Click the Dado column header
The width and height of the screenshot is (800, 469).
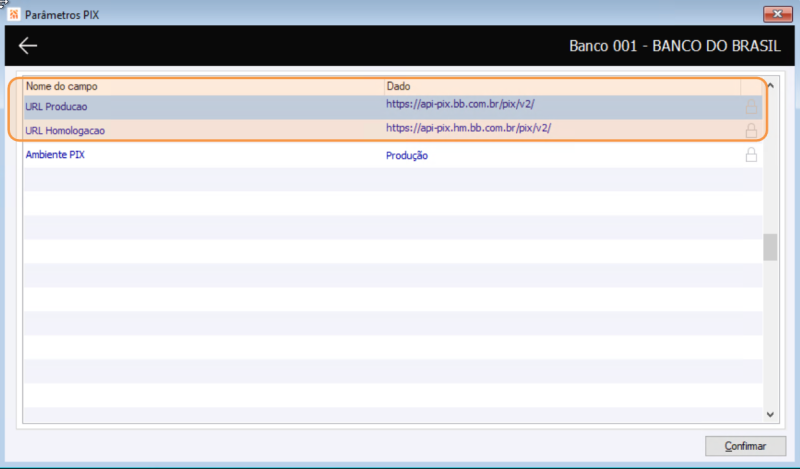click(x=563, y=86)
